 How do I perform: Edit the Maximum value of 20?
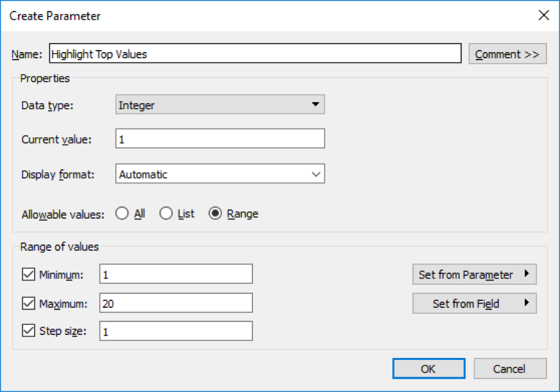pyautogui.click(x=175, y=302)
